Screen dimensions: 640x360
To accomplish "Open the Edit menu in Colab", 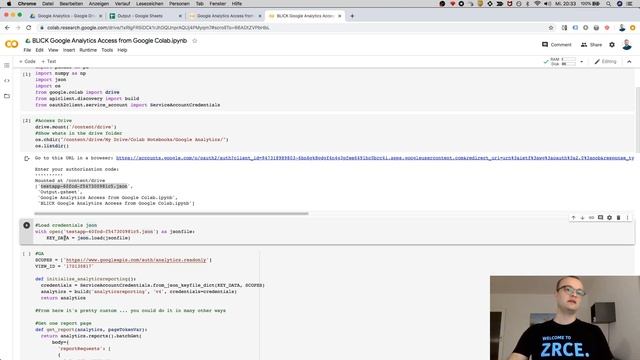I will (x=39, y=50).
